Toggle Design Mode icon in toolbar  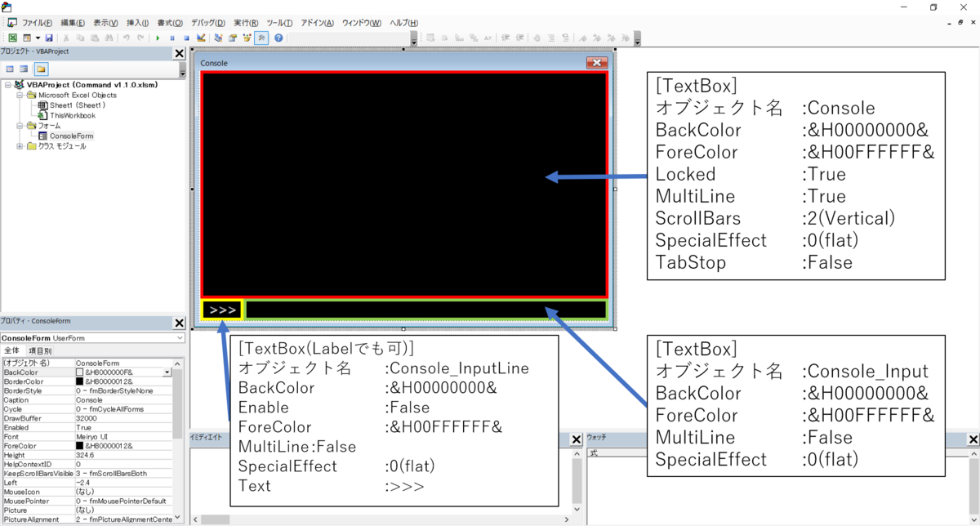click(201, 38)
